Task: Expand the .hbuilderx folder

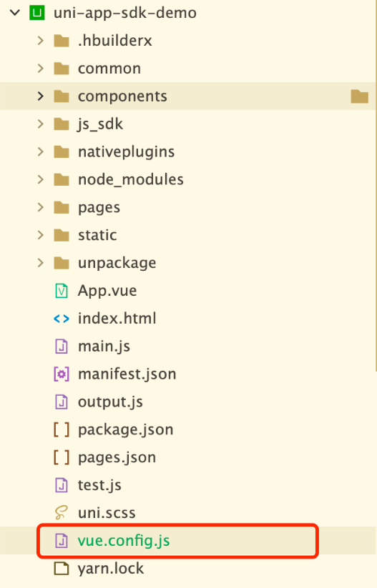Action: (x=41, y=41)
